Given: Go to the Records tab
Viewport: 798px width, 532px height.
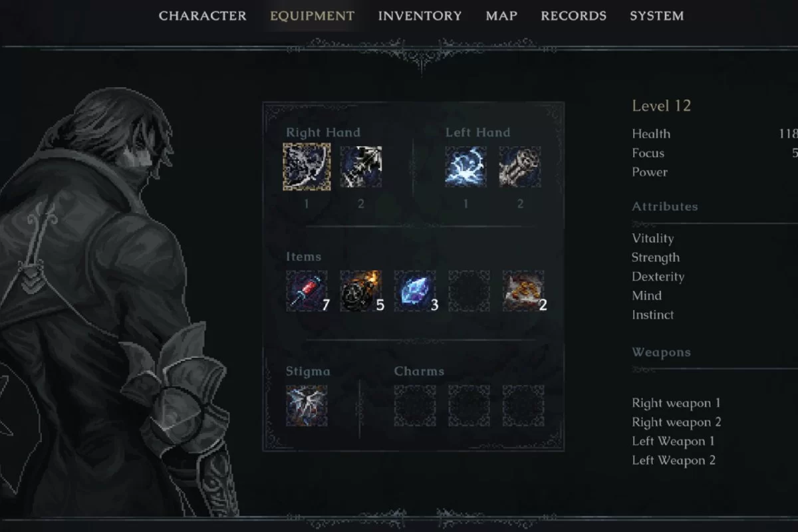Looking at the screenshot, I should click(573, 16).
